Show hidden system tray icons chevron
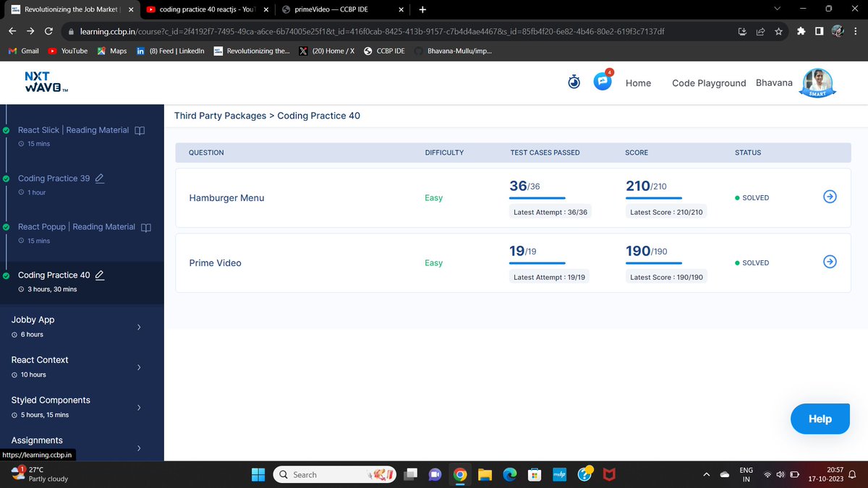Screen dimensions: 868x488 (x=707, y=475)
